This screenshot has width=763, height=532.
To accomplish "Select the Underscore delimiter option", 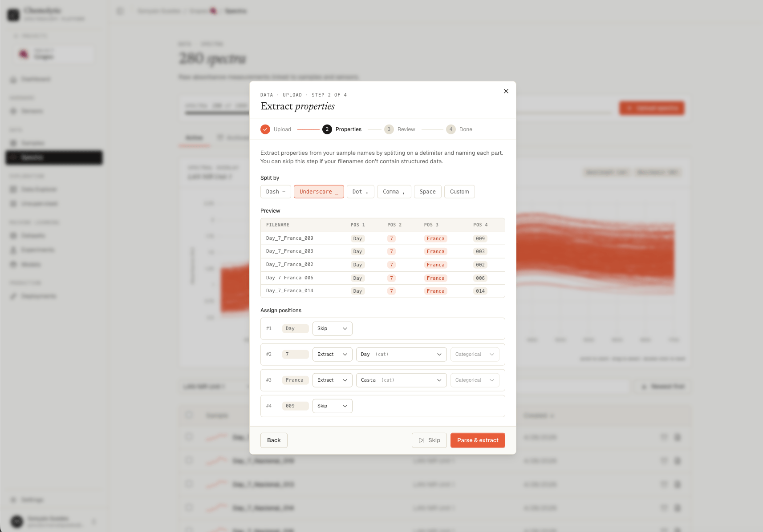I will [319, 192].
